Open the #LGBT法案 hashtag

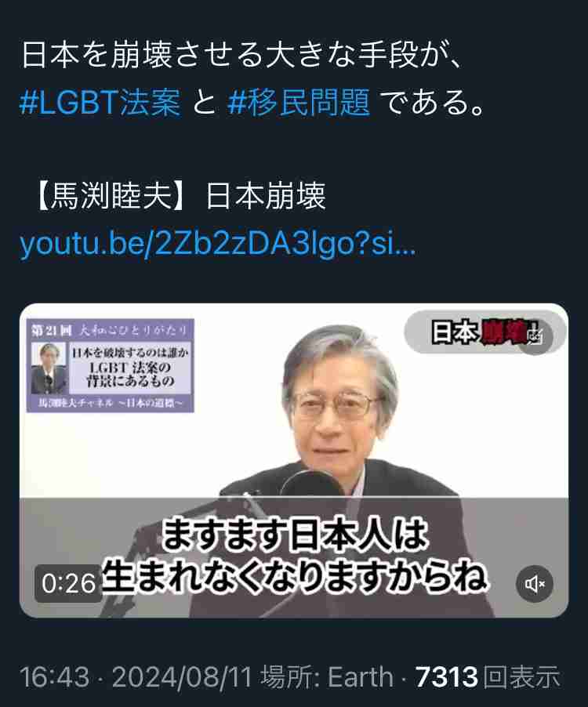(100, 102)
